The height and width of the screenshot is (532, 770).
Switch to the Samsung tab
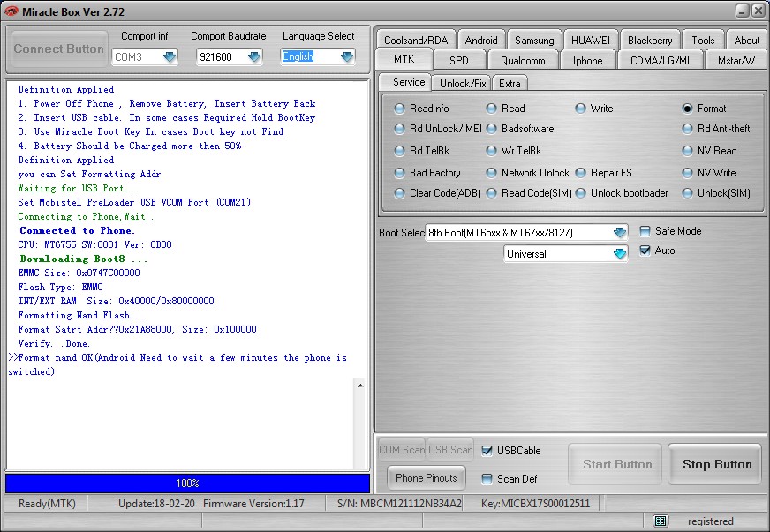[534, 40]
